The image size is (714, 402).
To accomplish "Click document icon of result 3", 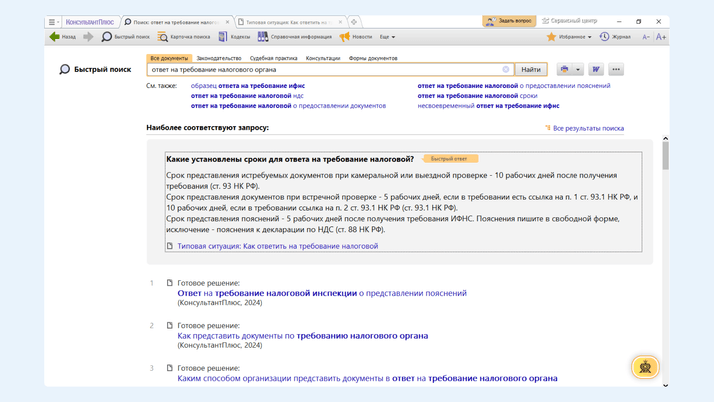I will 169,368.
